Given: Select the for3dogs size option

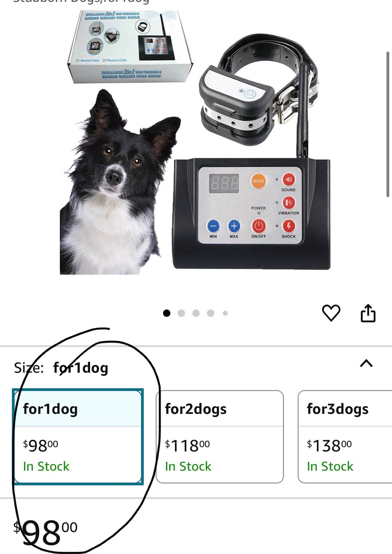Looking at the screenshot, I should click(x=345, y=437).
